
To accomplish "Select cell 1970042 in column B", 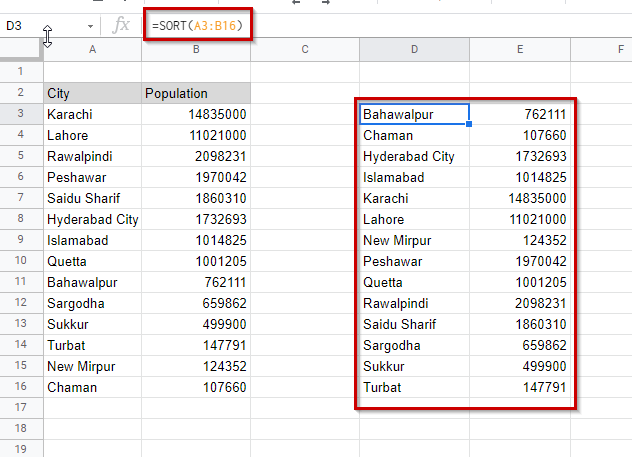I will click(x=196, y=177).
